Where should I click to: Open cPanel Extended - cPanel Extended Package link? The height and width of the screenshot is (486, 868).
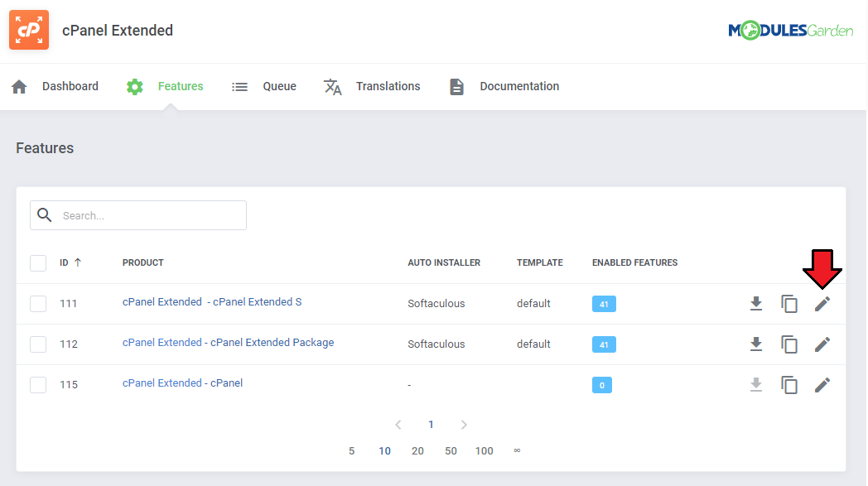click(x=228, y=342)
